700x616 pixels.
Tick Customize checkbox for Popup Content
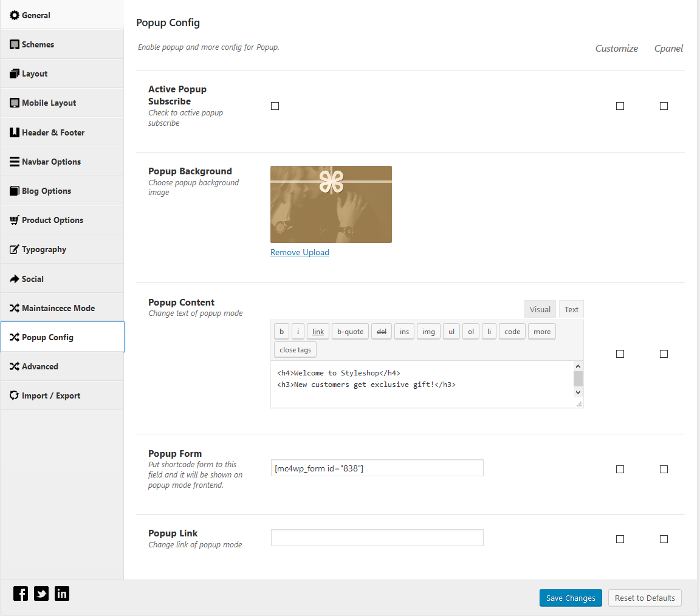coord(620,354)
